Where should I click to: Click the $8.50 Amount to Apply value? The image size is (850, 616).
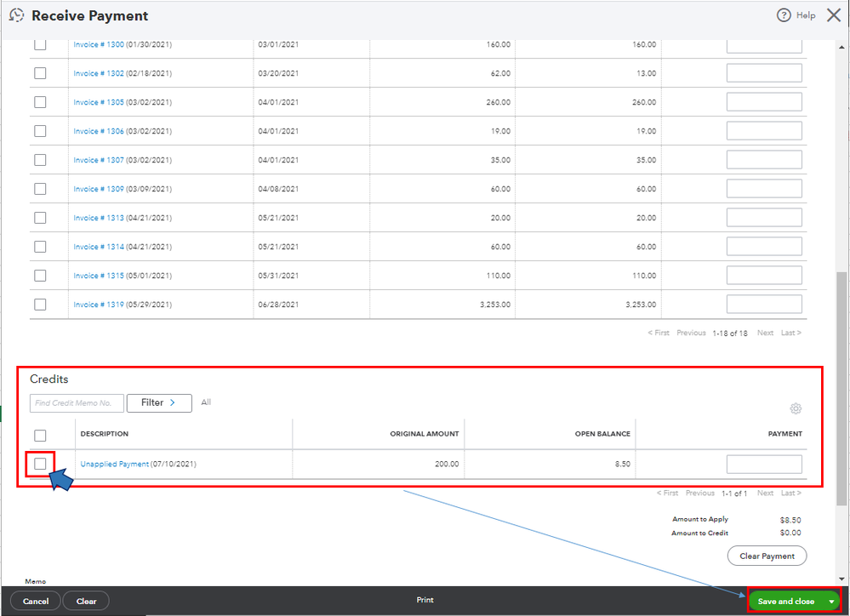pyautogui.click(x=790, y=520)
